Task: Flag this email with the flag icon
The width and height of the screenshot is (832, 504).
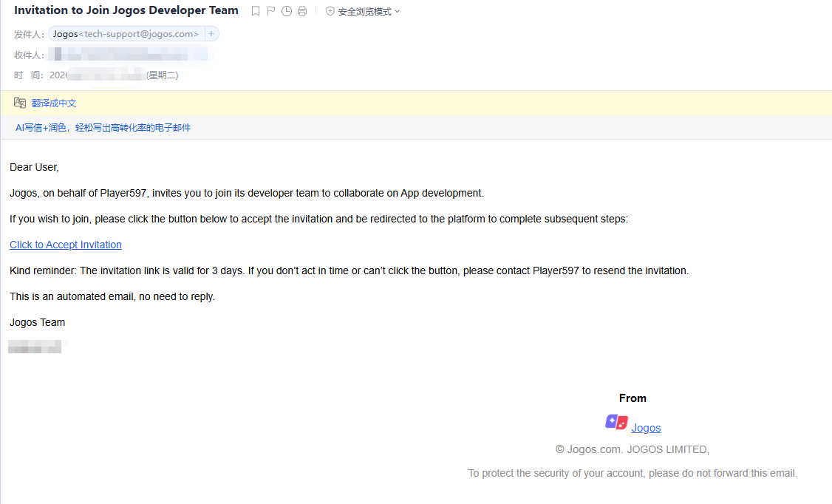Action: (271, 11)
